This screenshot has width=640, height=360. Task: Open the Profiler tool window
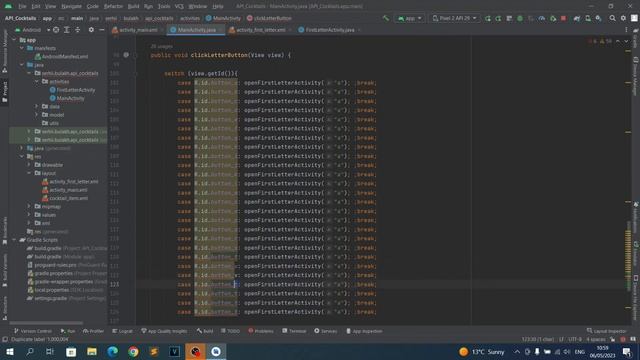(x=93, y=331)
